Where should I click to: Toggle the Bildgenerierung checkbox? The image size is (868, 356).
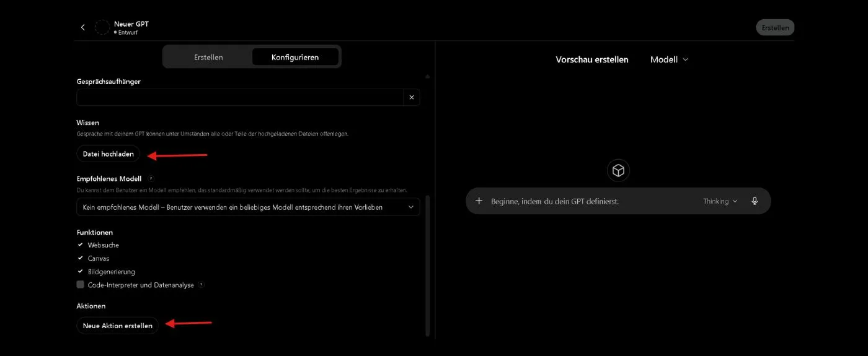[x=80, y=272]
